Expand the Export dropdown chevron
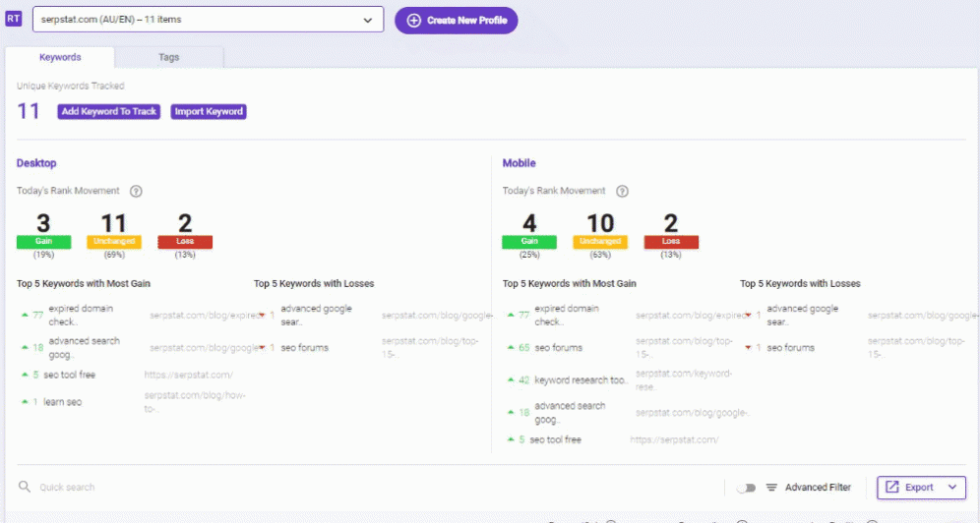The height and width of the screenshot is (523, 980). (x=952, y=488)
